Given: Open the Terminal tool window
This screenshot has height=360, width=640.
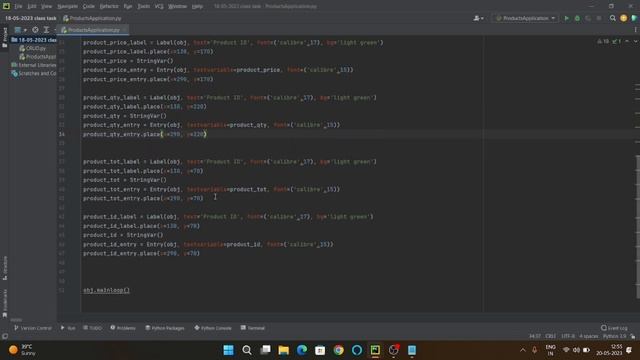Looking at the screenshot, I should 253,328.
